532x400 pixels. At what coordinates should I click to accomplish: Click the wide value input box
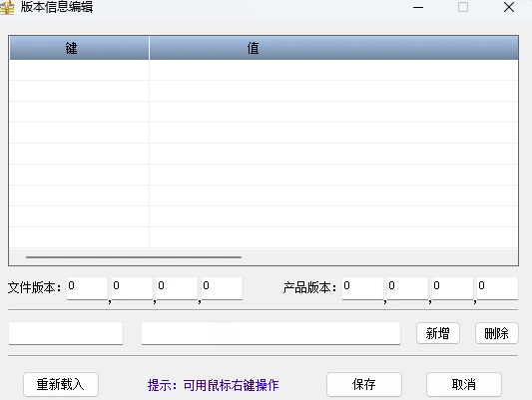(270, 333)
